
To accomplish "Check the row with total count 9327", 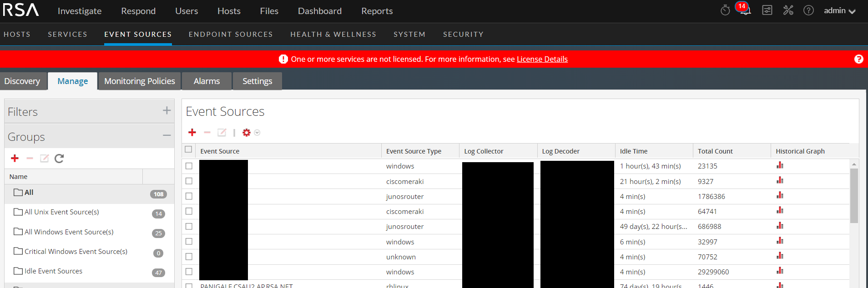I will (189, 181).
